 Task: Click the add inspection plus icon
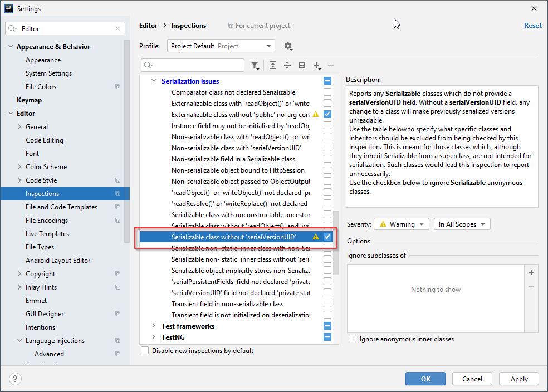317,65
